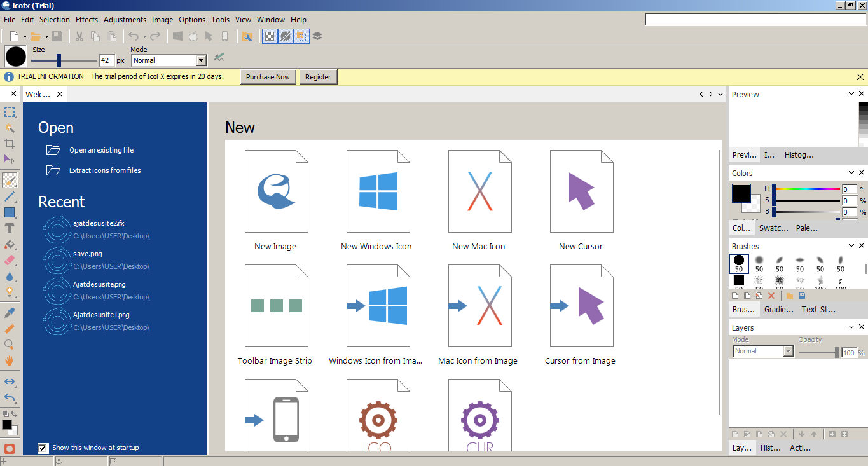Close the trial information bar
The height and width of the screenshot is (466, 868).
(x=860, y=77)
